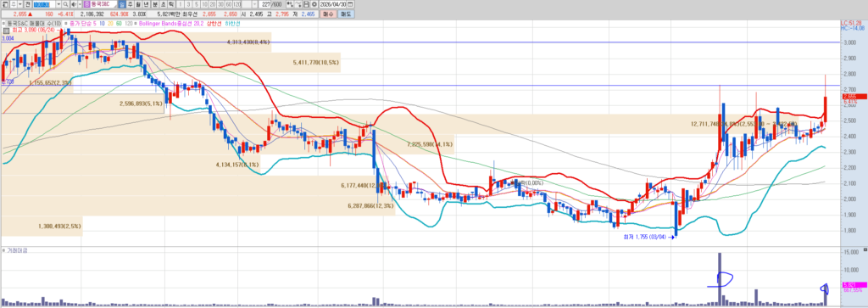Click the 2,596,893(5.1%) volume profile label

click(x=142, y=103)
